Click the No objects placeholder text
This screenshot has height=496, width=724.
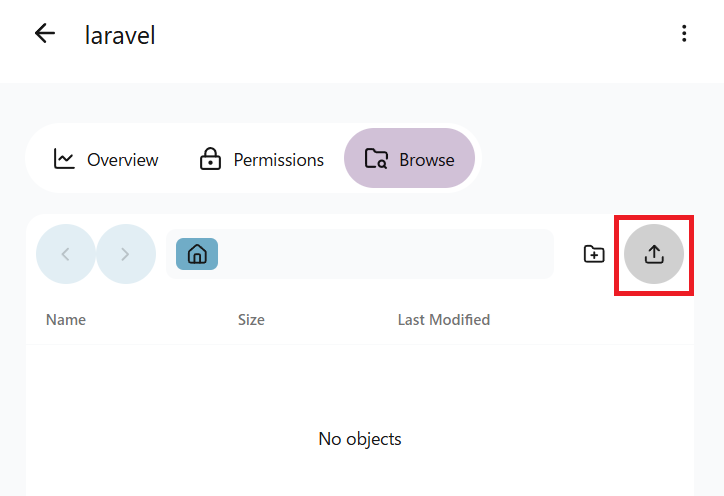360,439
